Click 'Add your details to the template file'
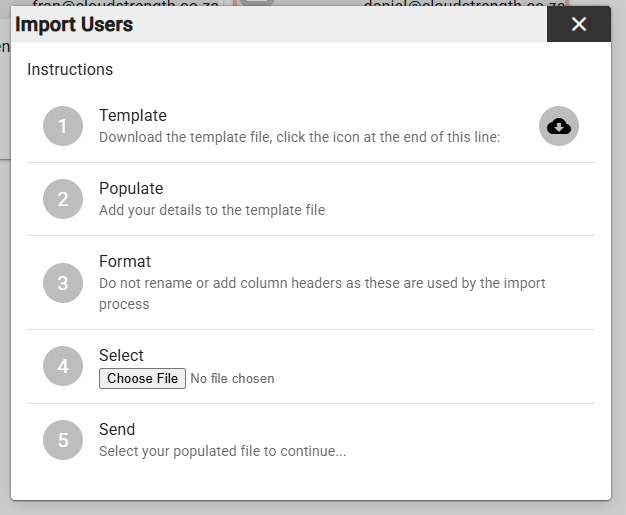 (212, 210)
